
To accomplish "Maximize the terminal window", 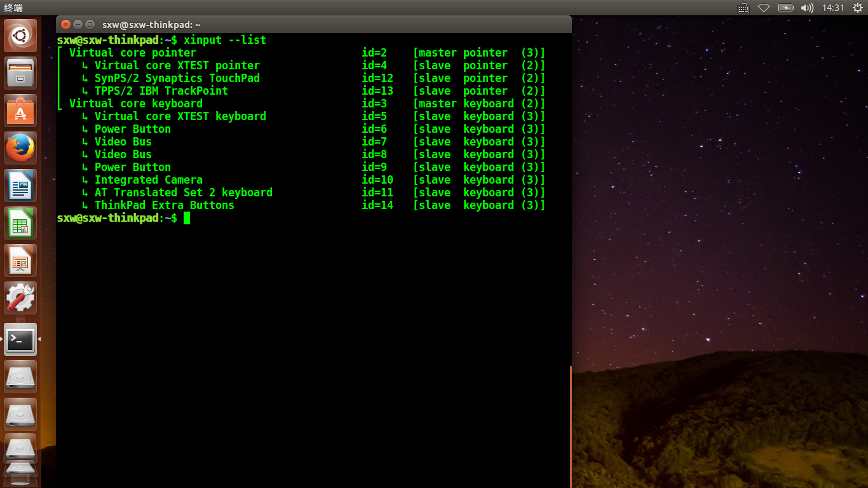I will [90, 24].
